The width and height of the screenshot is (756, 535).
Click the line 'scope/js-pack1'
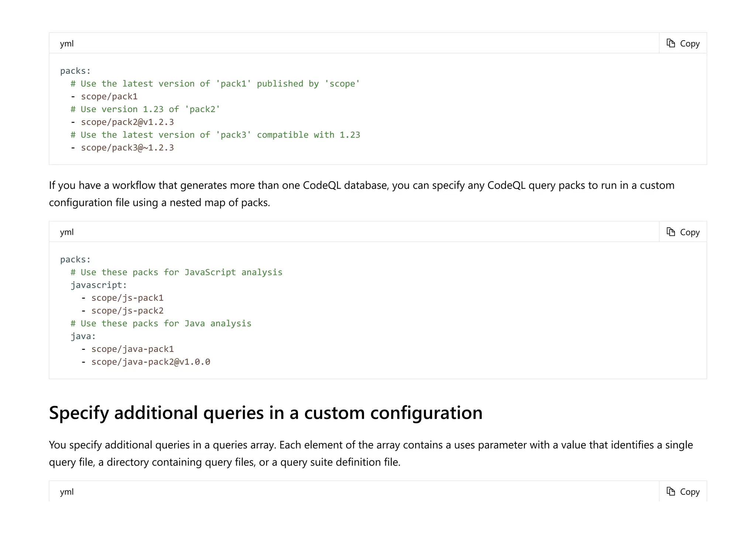[127, 298]
